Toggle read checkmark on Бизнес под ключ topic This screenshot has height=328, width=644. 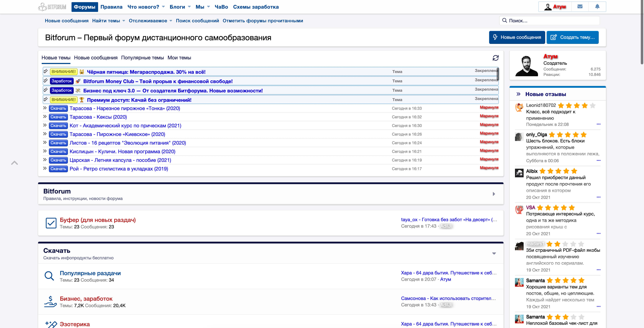tap(45, 90)
